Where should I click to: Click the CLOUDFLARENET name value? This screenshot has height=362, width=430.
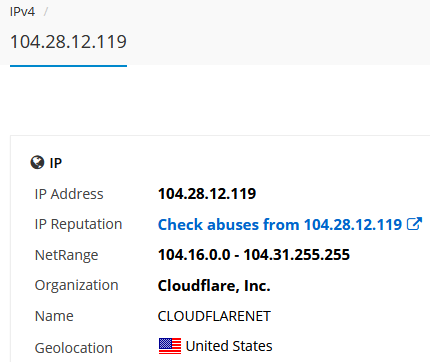214,316
